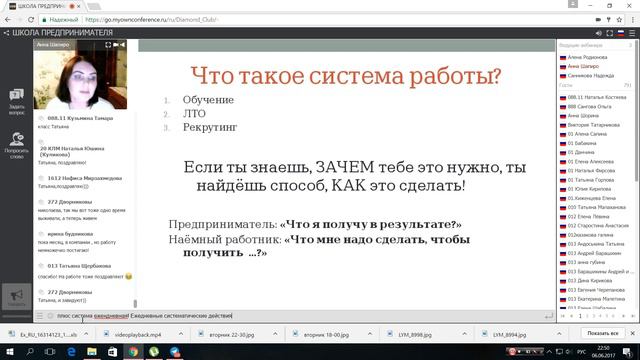The width and height of the screenshot is (640, 360).
Task: Click the presenter webcam video thumbnail
Action: click(80, 75)
